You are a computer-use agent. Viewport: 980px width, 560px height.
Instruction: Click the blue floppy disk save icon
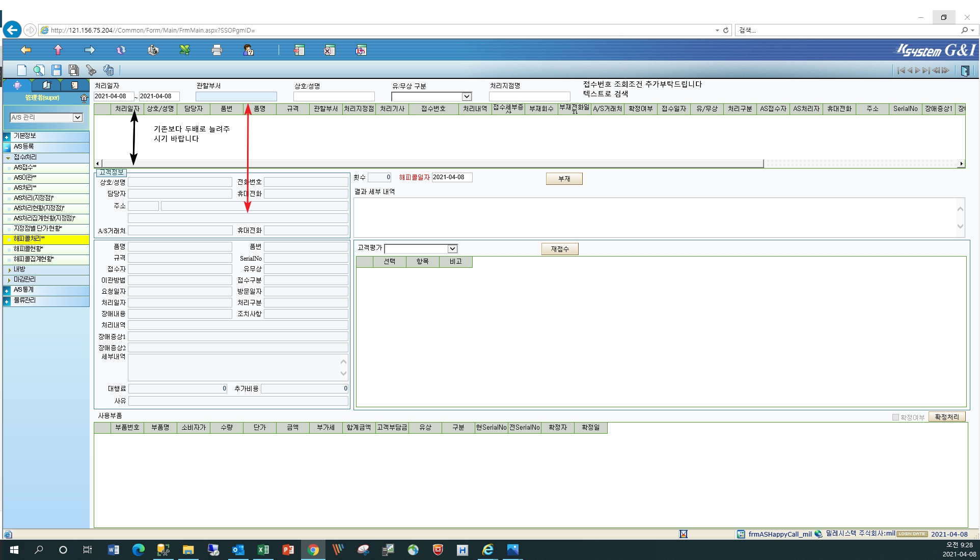click(57, 70)
